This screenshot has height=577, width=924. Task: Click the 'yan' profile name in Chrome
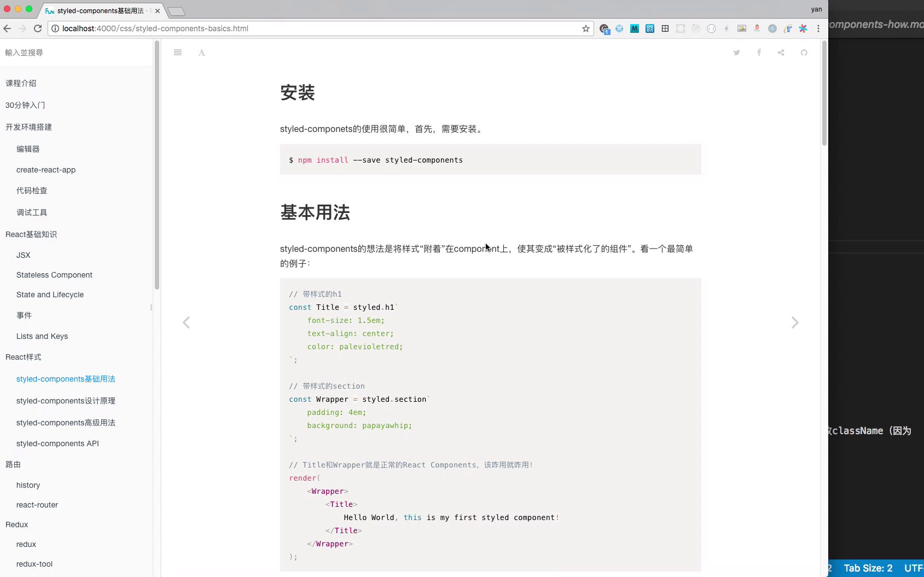816,9
